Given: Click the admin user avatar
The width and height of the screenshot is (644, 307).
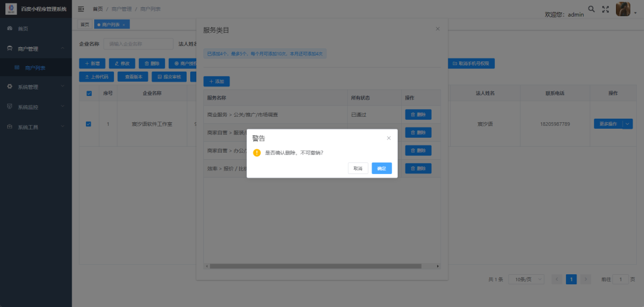Looking at the screenshot, I should pyautogui.click(x=623, y=9).
